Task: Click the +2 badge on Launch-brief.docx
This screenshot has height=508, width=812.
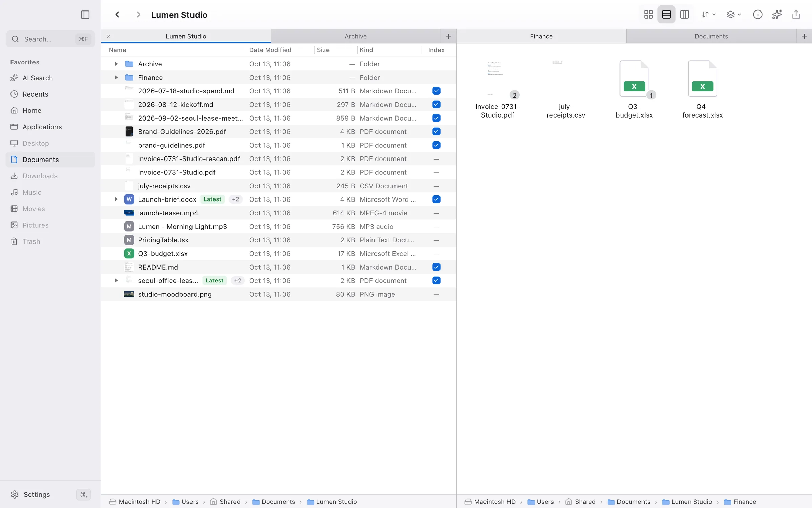Action: (x=235, y=199)
